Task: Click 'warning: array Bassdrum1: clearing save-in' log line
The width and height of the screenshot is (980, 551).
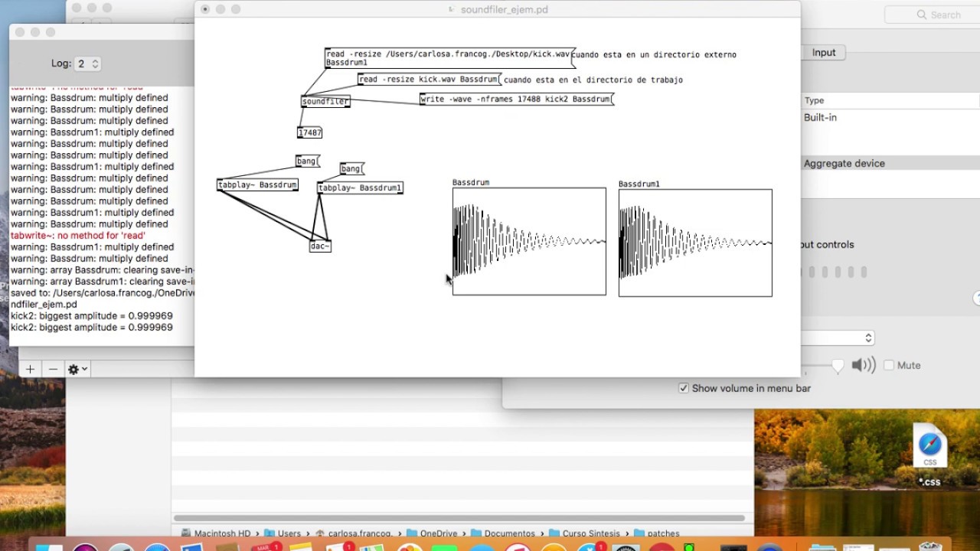Action: click(103, 282)
